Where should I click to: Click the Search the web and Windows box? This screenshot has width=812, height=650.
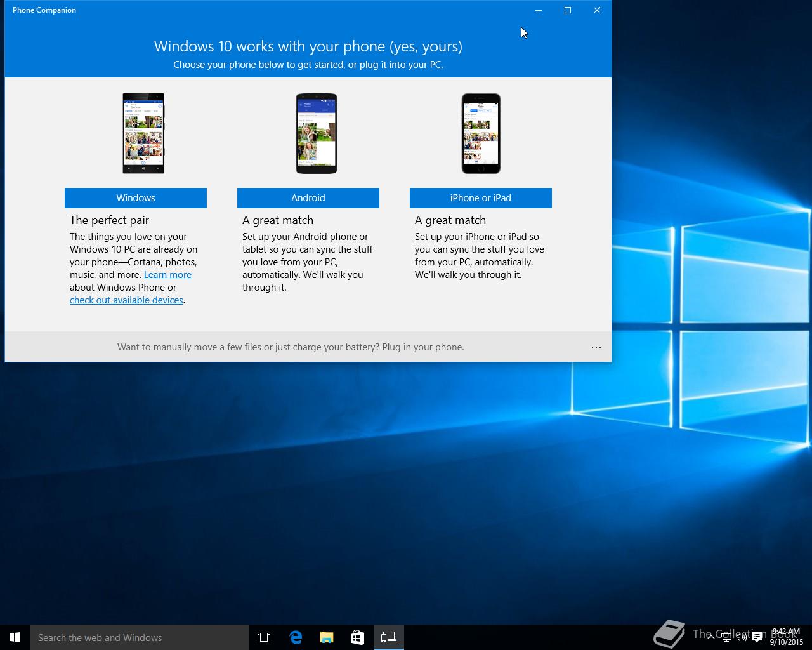pos(140,637)
